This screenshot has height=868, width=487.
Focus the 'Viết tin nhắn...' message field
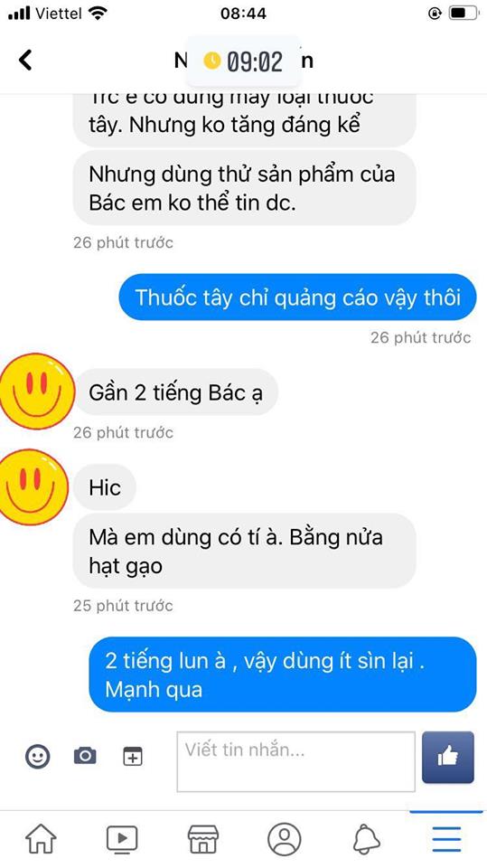coord(295,761)
